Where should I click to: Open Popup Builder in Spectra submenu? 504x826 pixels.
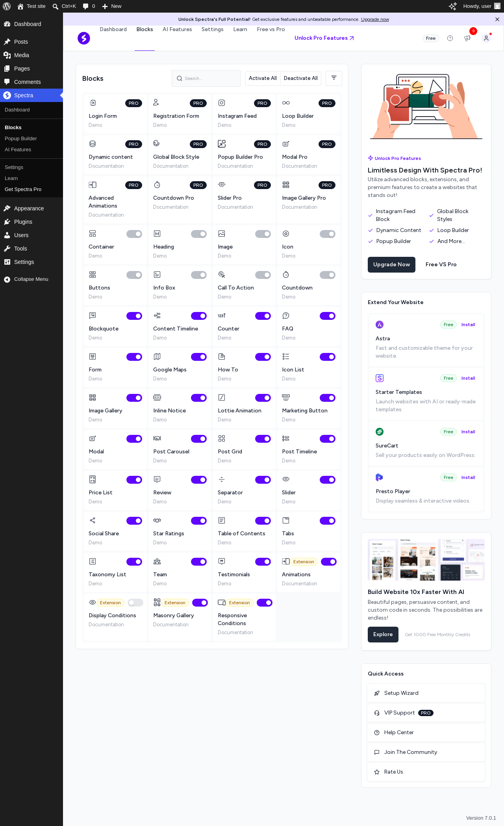click(21, 139)
